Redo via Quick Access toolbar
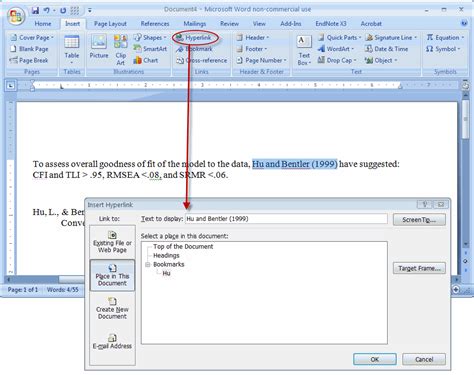This screenshot has height=375, width=474. 63,10
